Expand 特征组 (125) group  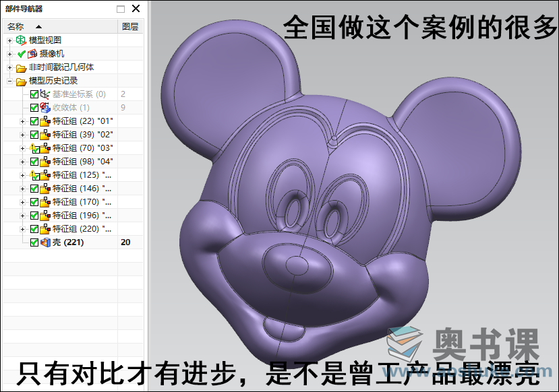(22, 176)
